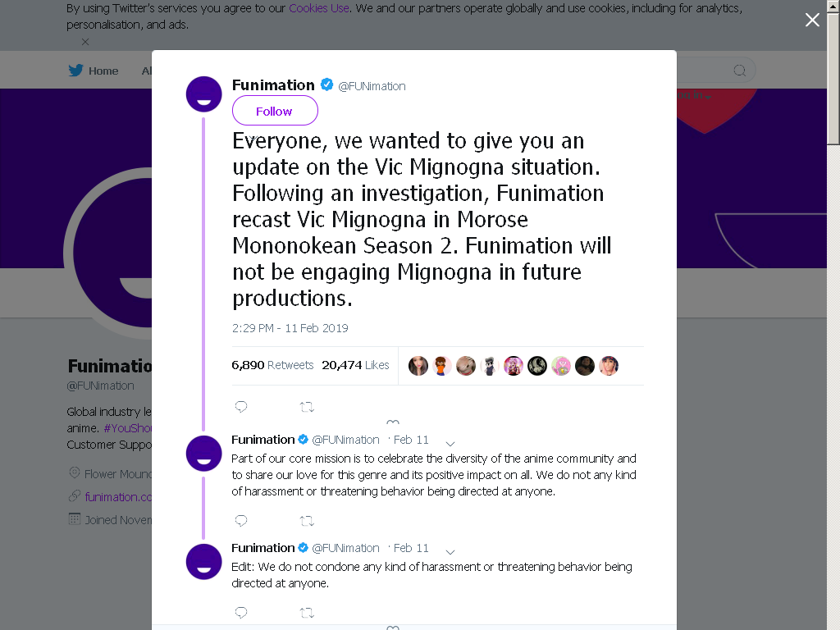Click the search magnifier icon
840x630 pixels.
pos(740,71)
